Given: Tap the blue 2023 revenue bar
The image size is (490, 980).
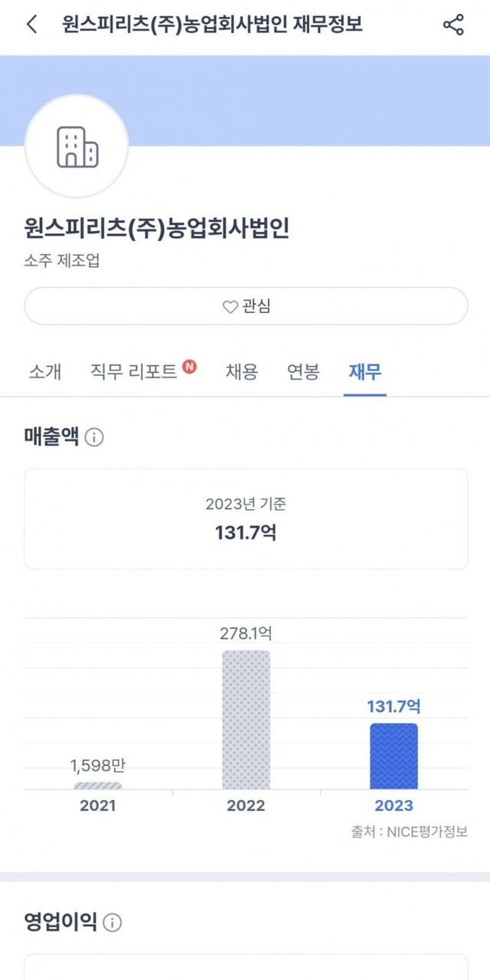Looking at the screenshot, I should pos(394,756).
